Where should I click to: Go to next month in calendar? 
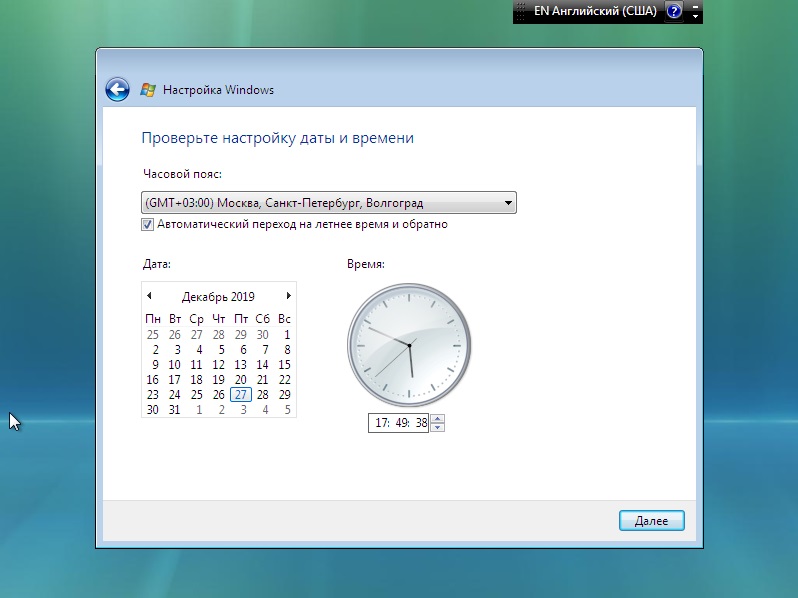289,296
